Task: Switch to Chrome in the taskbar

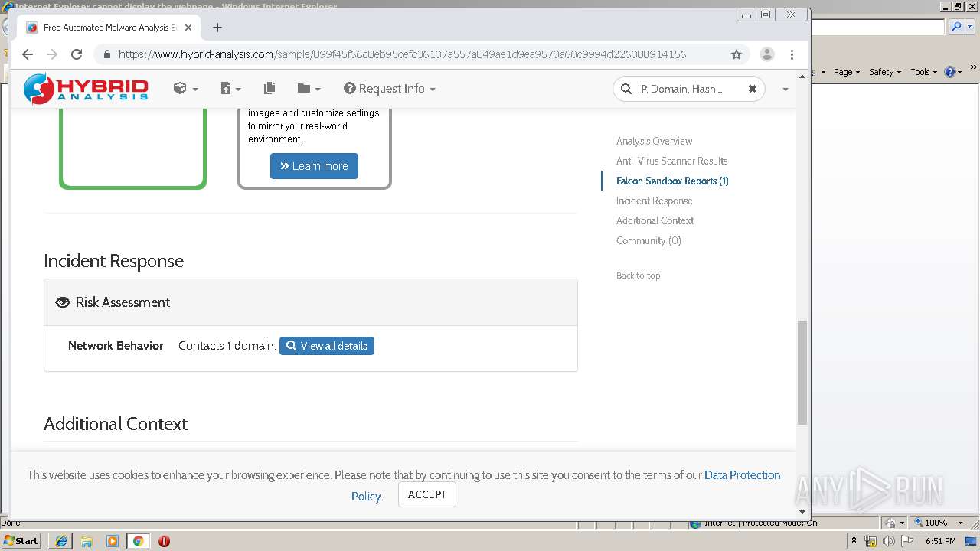Action: coord(138,541)
